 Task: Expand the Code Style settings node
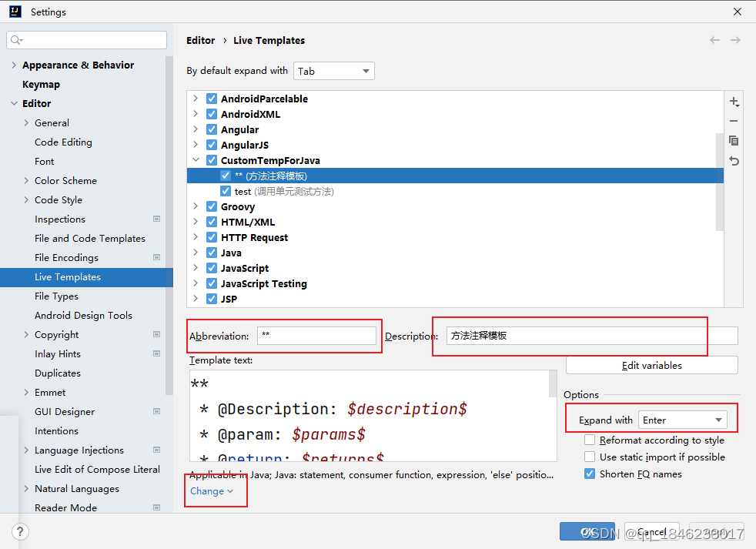point(26,199)
